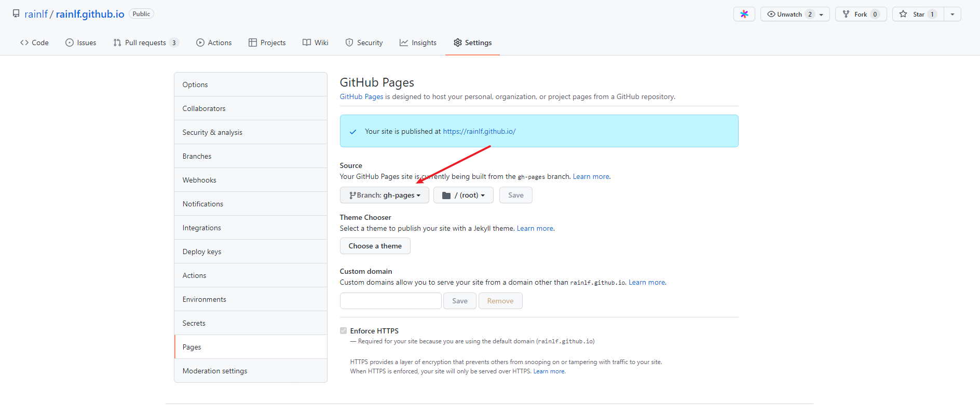Open Collaborators in the settings sidebar
This screenshot has height=405, width=980.
tap(251, 108)
